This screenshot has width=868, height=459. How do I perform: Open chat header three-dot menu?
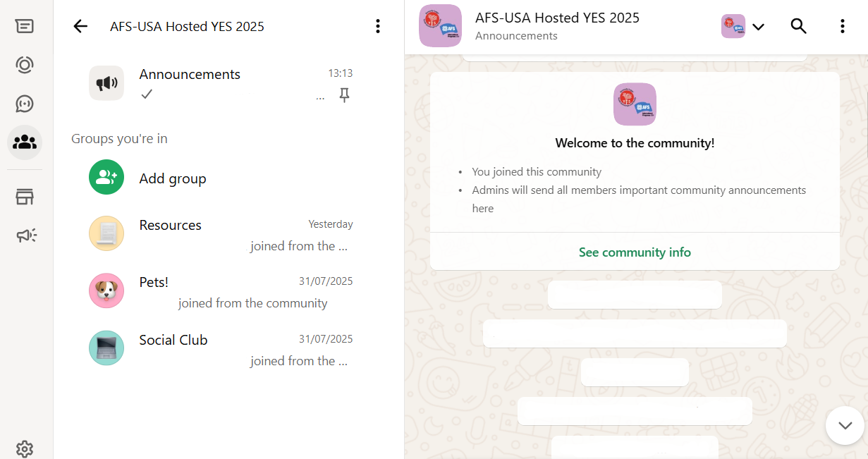click(842, 27)
